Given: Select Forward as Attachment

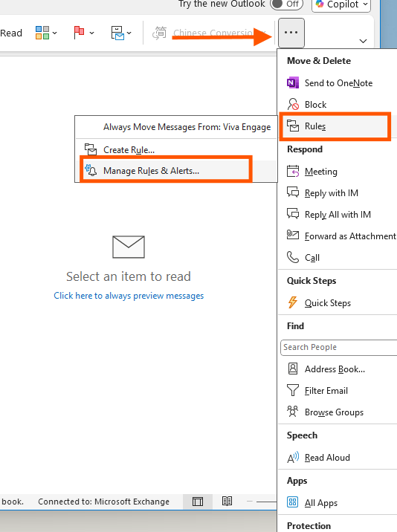Looking at the screenshot, I should coord(338,236).
